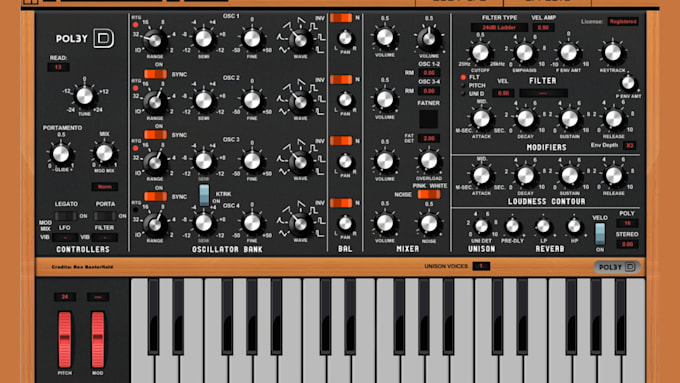Click the filter VEL 0.50 value
Screen dimensions: 680x383
tap(503, 93)
